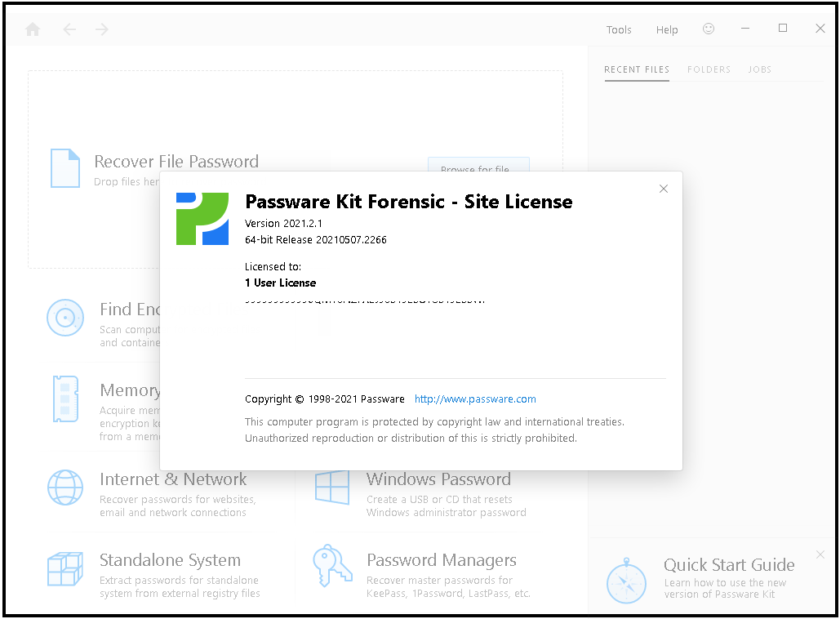Navigate forward with the right arrow
The height and width of the screenshot is (619, 840).
tap(102, 29)
